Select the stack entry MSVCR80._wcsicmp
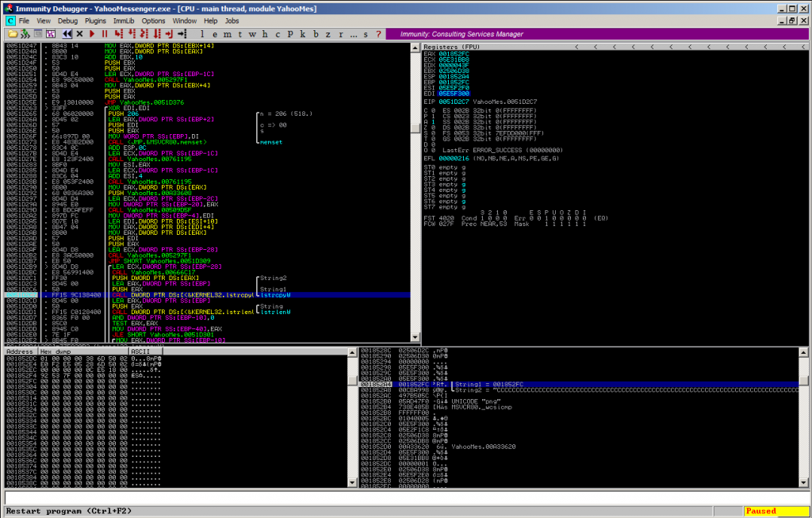The image size is (812, 518). point(481,407)
